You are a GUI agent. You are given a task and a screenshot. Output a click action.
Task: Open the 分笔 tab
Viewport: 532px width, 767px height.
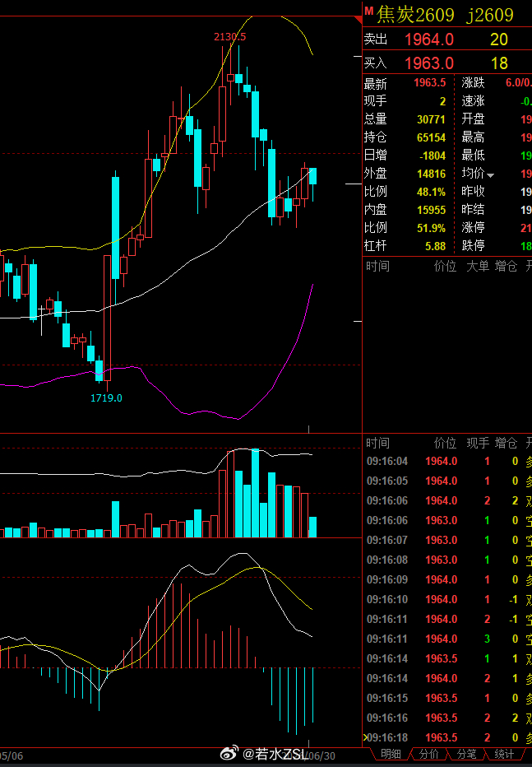coord(466,754)
